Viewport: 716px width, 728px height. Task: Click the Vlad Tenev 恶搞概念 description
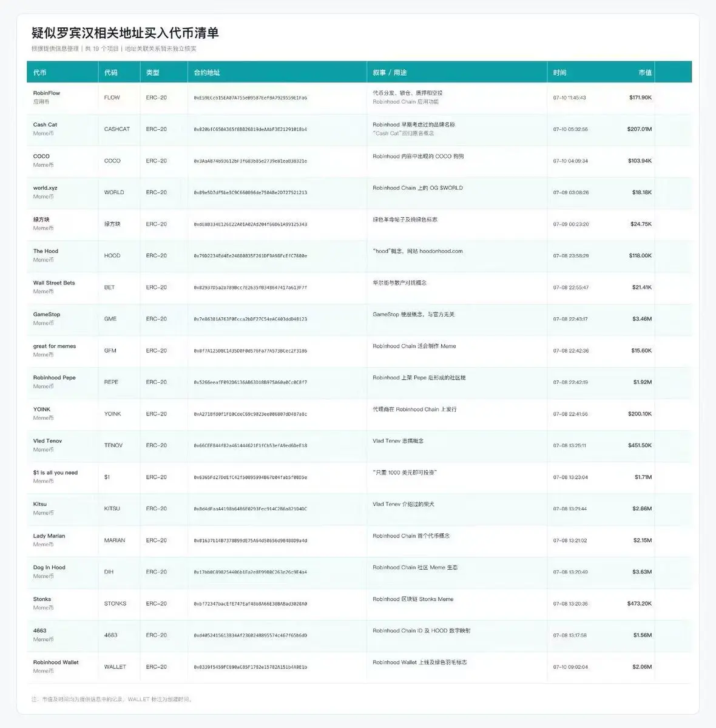[398, 441]
